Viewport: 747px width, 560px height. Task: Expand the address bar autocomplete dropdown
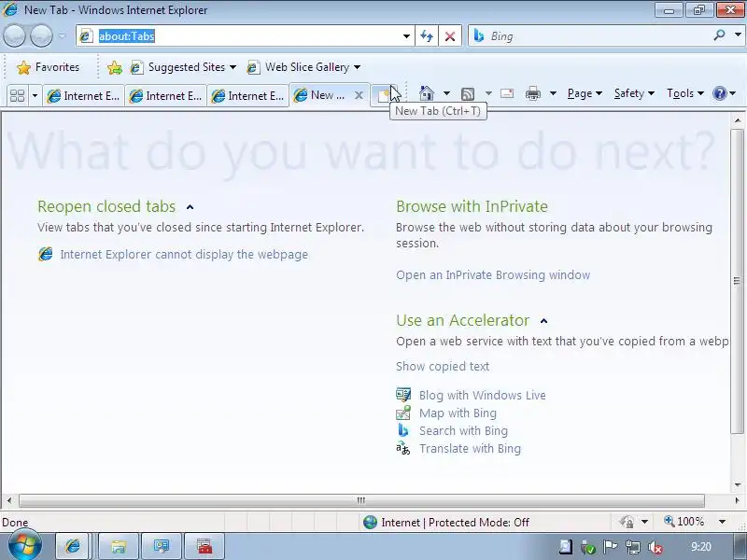point(406,36)
